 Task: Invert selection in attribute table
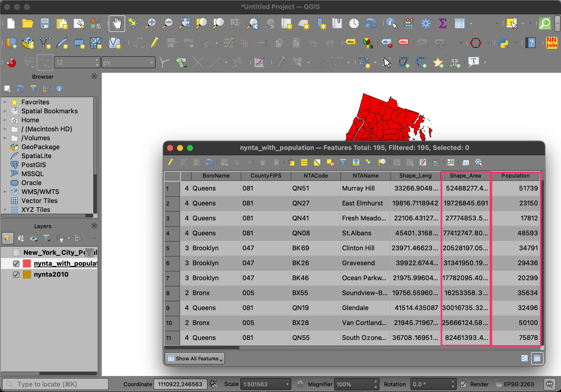317,163
